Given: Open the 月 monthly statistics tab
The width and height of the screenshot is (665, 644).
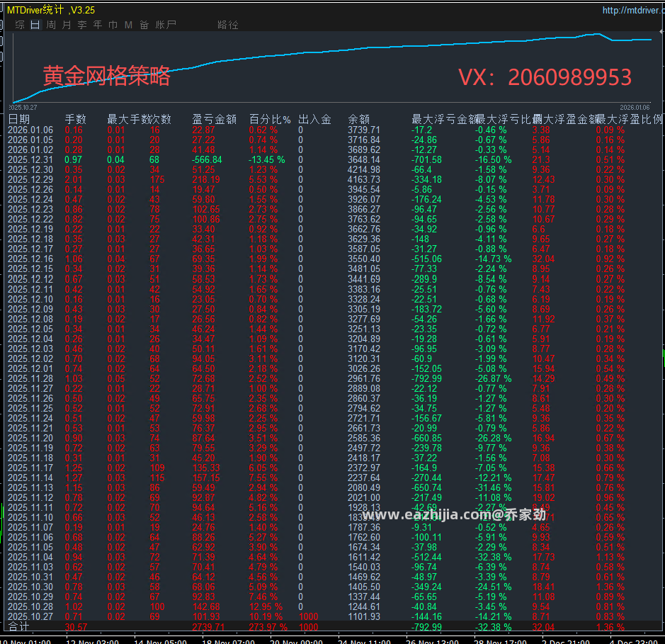Looking at the screenshot, I should 67,25.
